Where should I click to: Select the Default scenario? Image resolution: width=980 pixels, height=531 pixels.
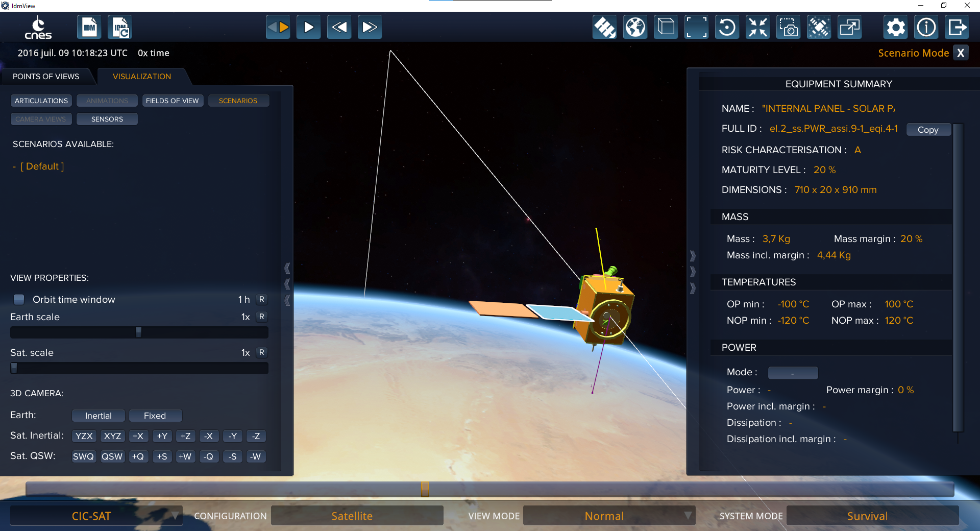pyautogui.click(x=42, y=166)
